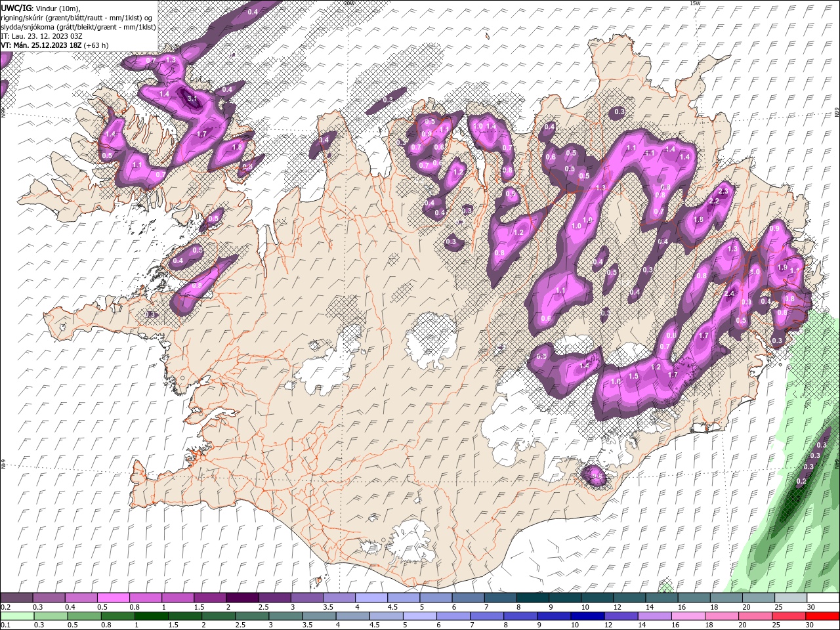Click the dark mauve 0.2 swatch in upper legend
The height and width of the screenshot is (630, 840).
pyautogui.click(x=16, y=598)
